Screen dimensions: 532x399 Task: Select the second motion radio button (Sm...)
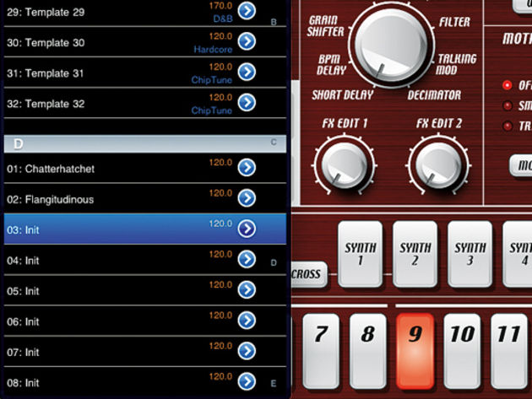pos(508,105)
